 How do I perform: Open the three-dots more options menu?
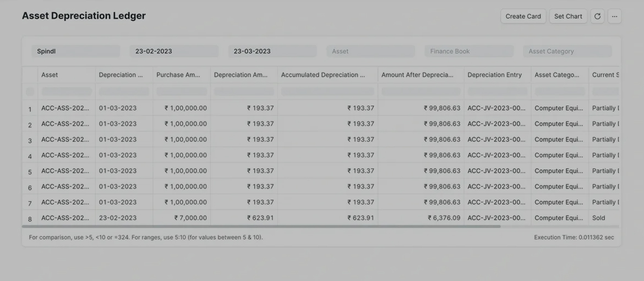(x=614, y=16)
